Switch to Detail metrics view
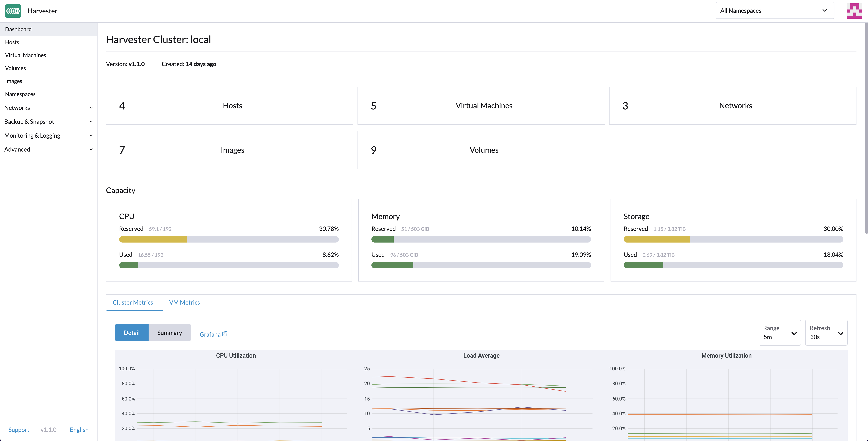 coord(131,333)
